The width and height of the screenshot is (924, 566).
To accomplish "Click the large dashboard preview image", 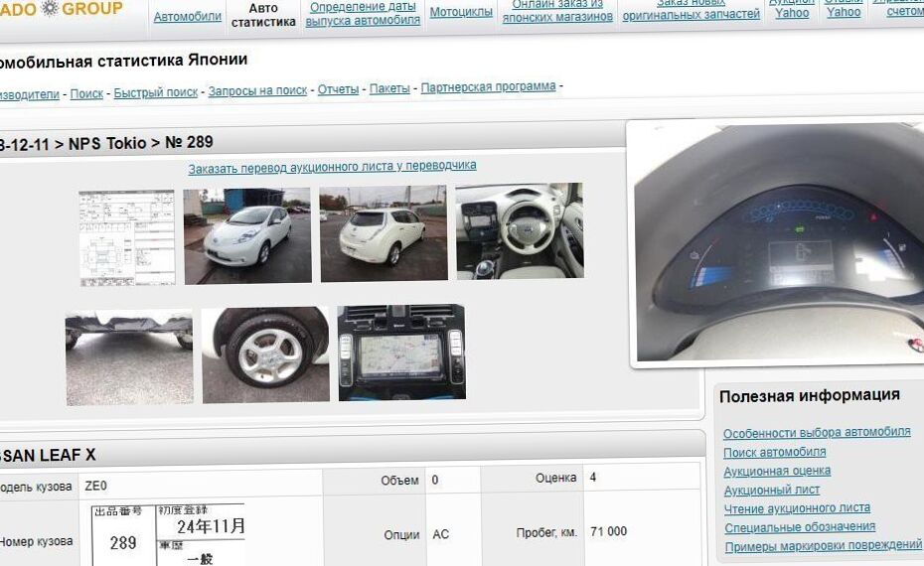I will point(779,241).
